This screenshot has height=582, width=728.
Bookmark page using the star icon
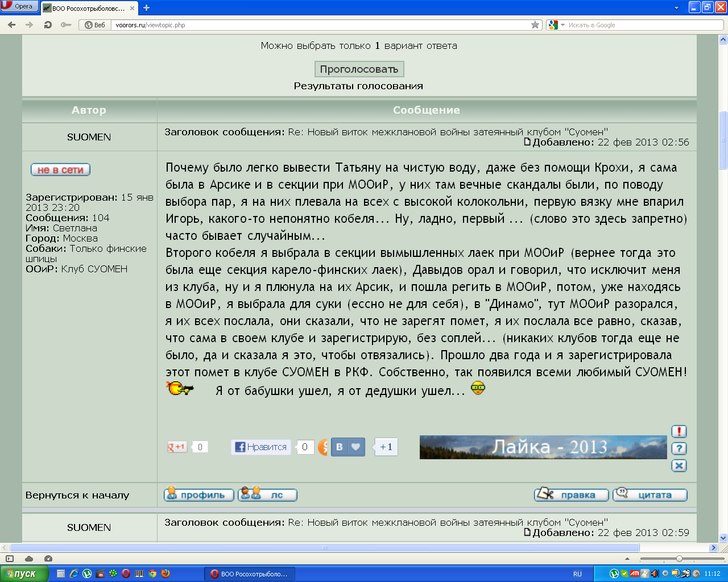click(535, 25)
